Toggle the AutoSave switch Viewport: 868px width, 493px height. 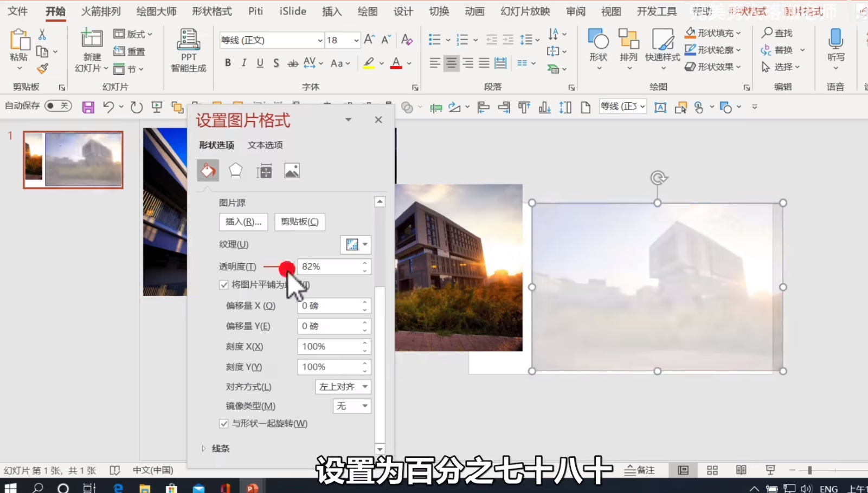point(58,106)
